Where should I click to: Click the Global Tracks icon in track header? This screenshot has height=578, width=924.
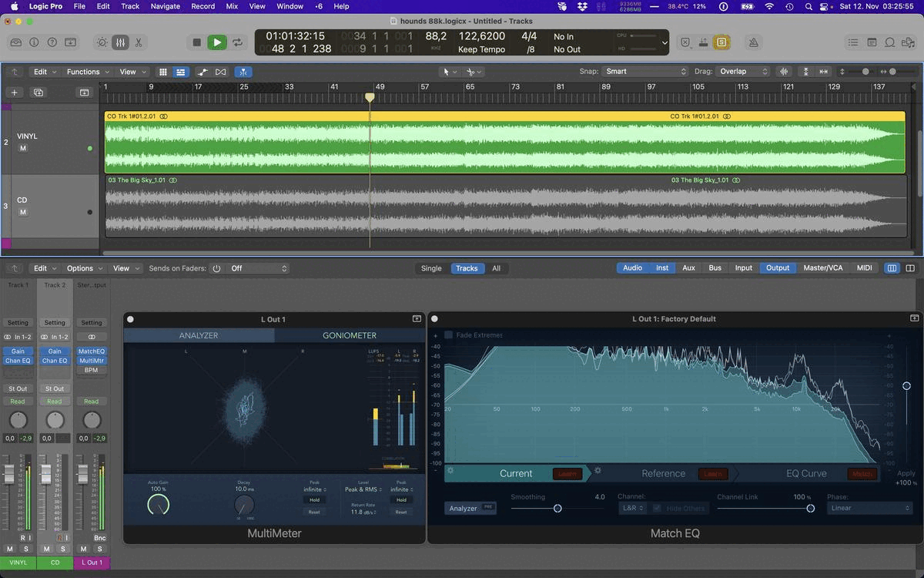point(84,92)
